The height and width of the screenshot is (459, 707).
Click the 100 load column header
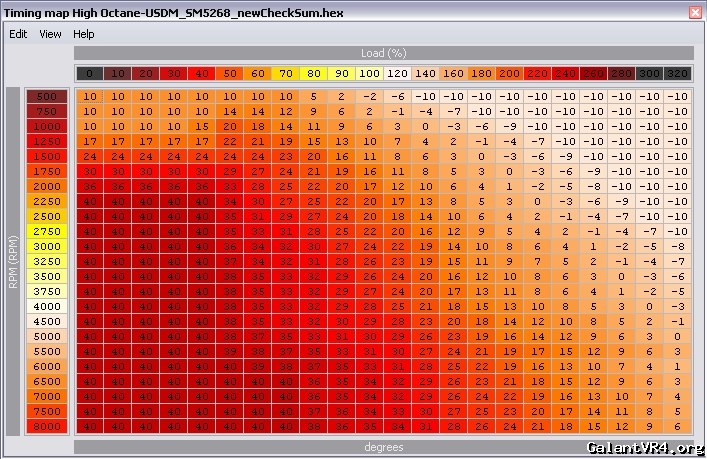370,74
